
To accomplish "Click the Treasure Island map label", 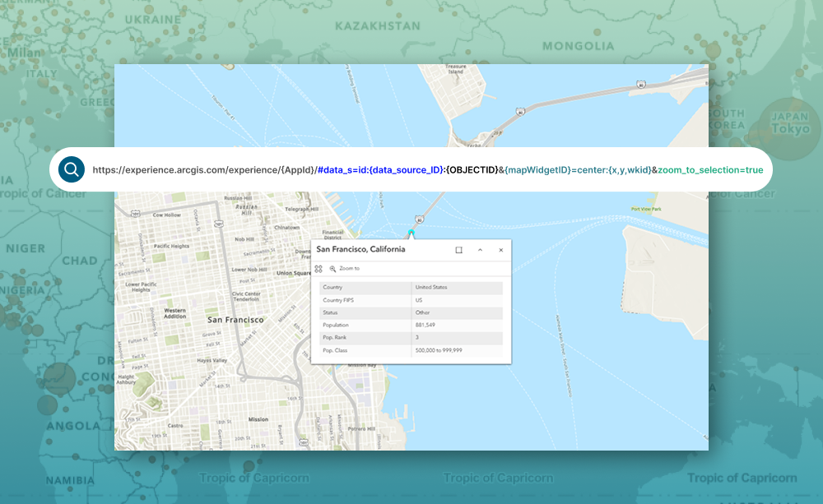I will (x=456, y=69).
